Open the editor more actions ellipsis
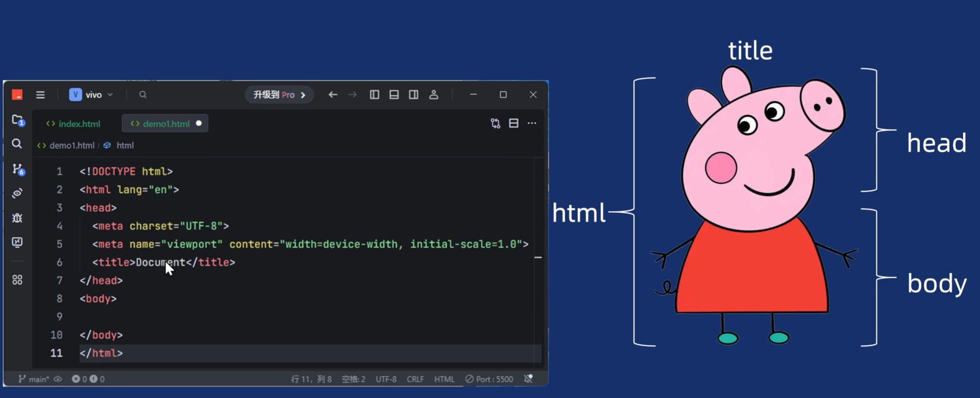Image resolution: width=980 pixels, height=398 pixels. tap(532, 123)
